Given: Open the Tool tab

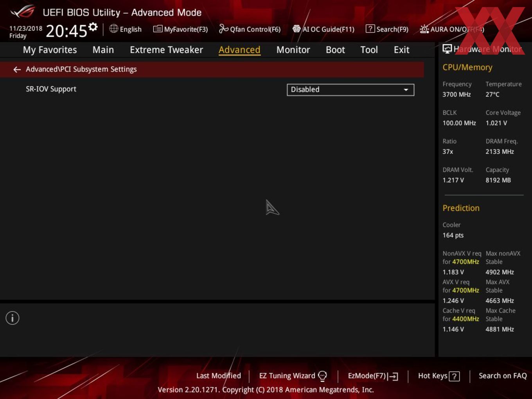Looking at the screenshot, I should (x=369, y=50).
